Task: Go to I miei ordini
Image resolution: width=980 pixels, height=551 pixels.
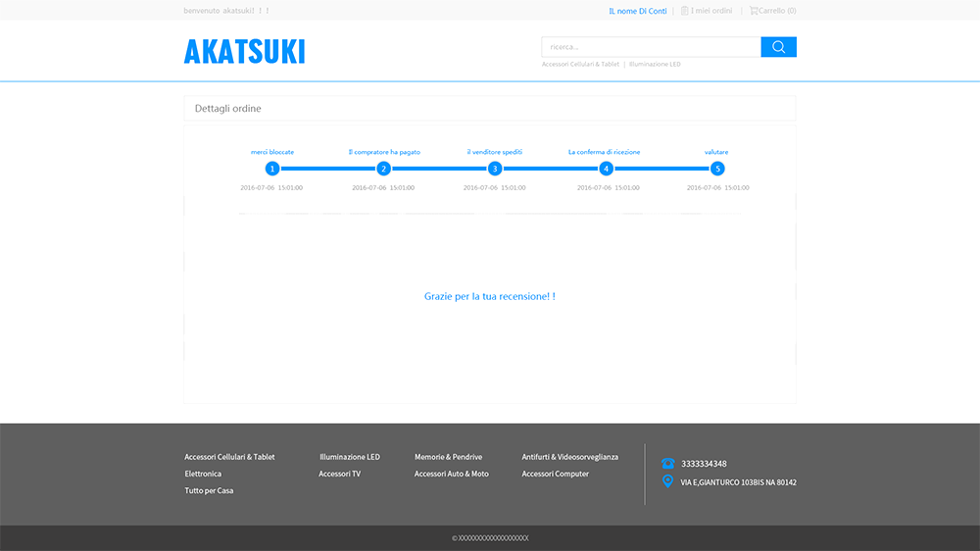Action: (711, 11)
